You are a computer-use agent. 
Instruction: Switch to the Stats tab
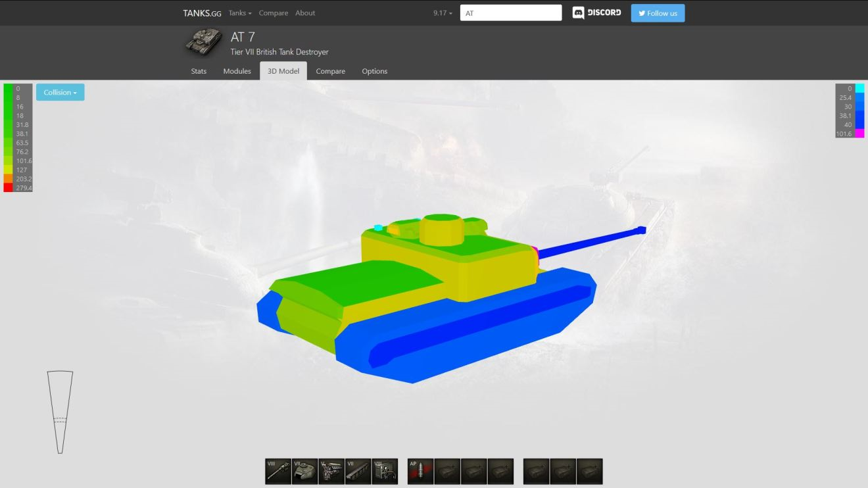pyautogui.click(x=199, y=71)
